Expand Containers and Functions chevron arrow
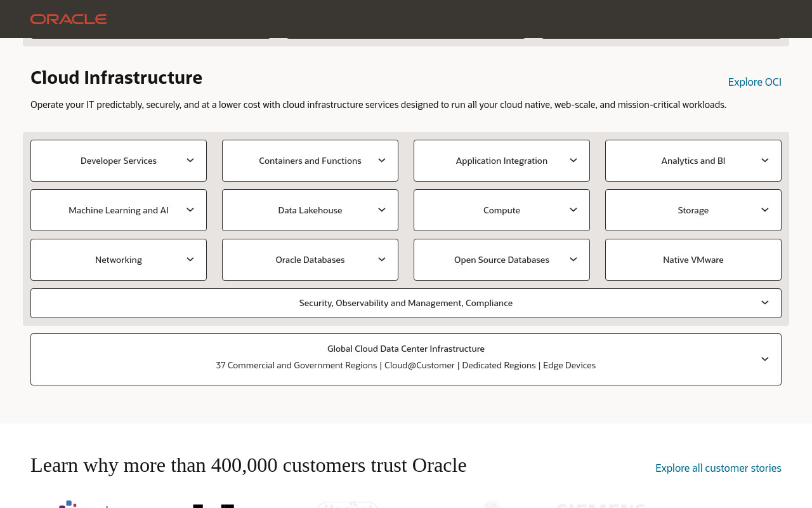 coord(382,160)
